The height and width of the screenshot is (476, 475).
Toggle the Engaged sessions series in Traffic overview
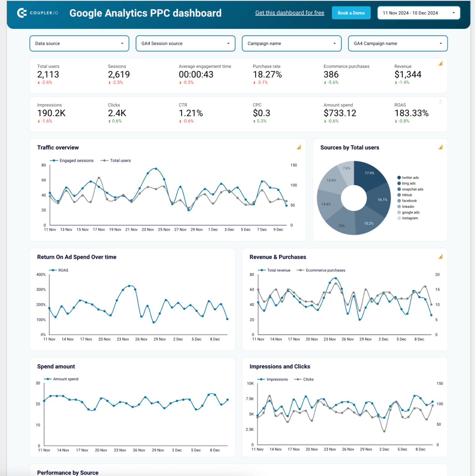pos(72,160)
